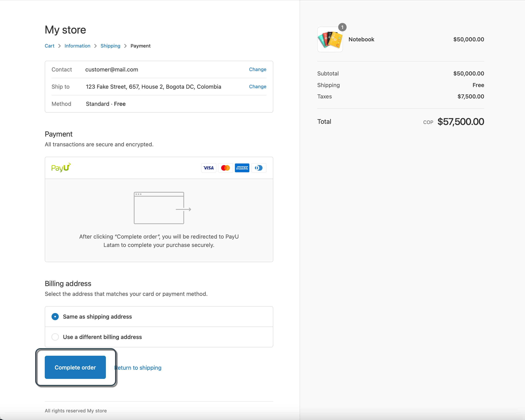Go to Information breadcrumb step
The image size is (525, 420).
tap(78, 46)
